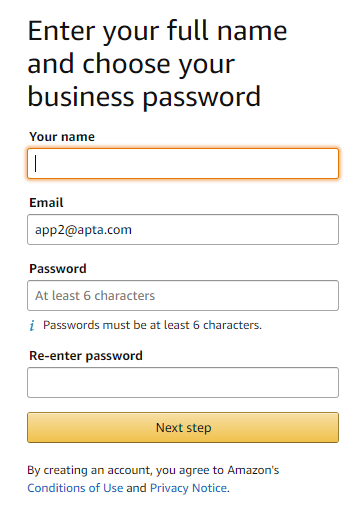This screenshot has width=362, height=515.
Task: Click the yellow Next step button
Action: click(x=183, y=428)
